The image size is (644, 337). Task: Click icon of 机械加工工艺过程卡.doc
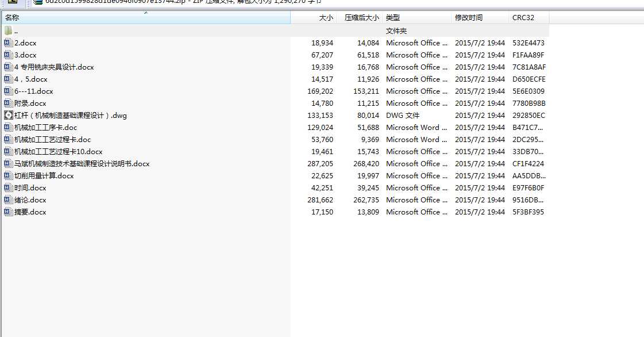click(8, 139)
